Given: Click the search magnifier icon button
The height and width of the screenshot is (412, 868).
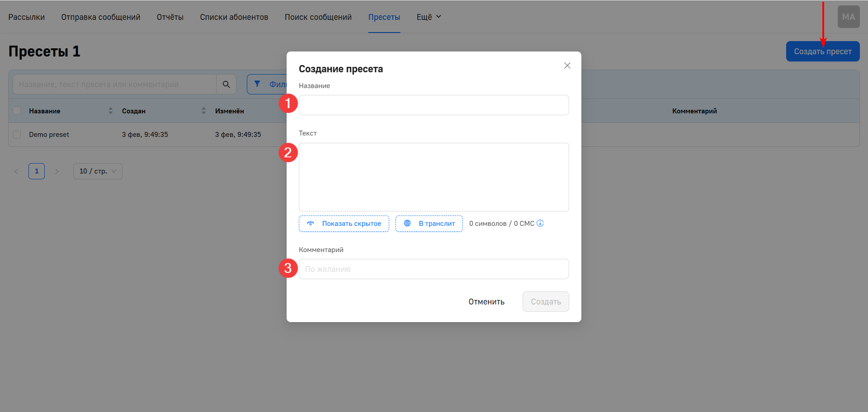Looking at the screenshot, I should pyautogui.click(x=226, y=84).
